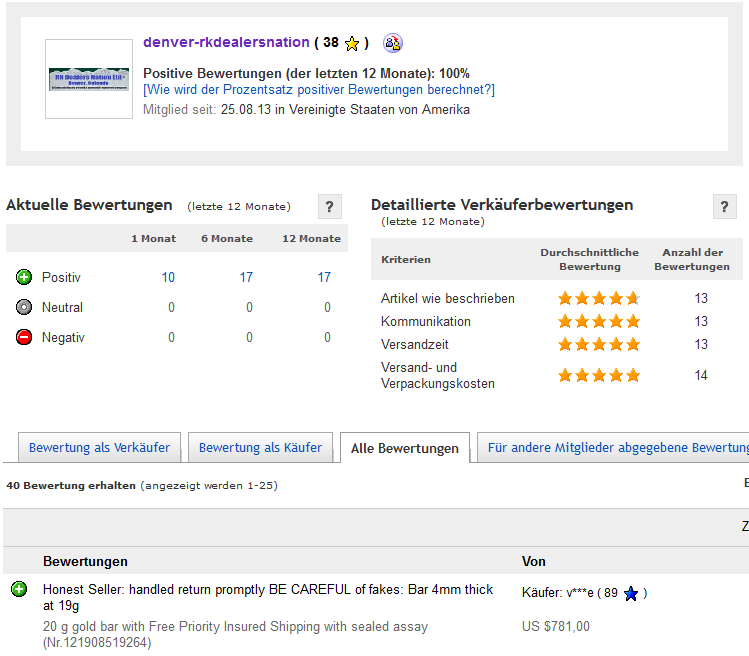View 17 positive ratings from 12 Monate

(324, 277)
